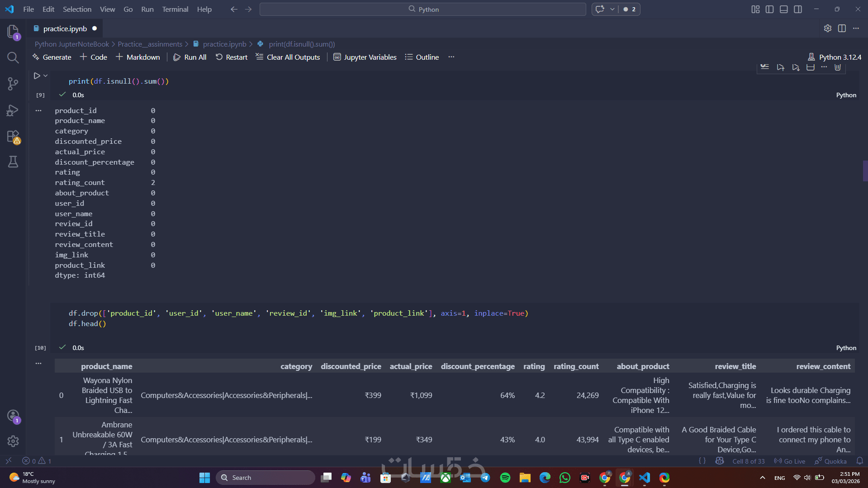Open the Explorer view in activity bar
Viewport: 868px width, 488px height.
click(x=13, y=31)
